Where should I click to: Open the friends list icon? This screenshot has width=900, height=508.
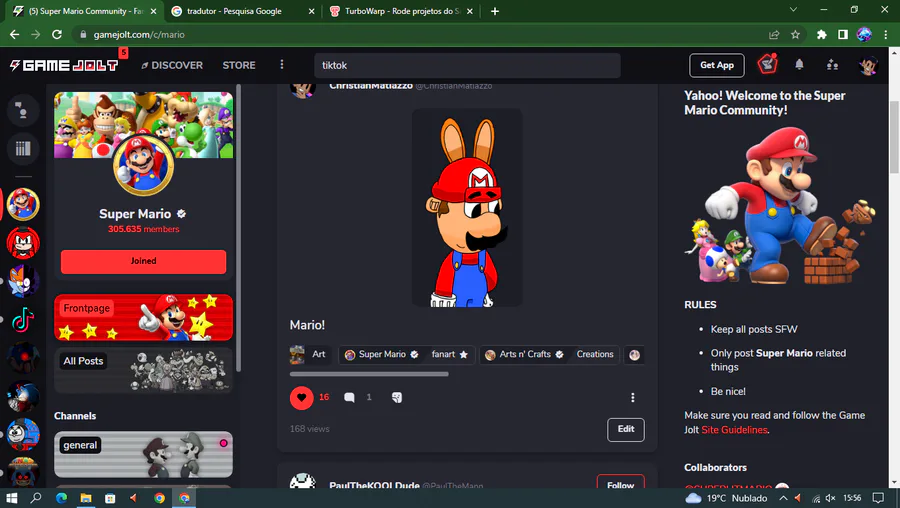[x=832, y=65]
